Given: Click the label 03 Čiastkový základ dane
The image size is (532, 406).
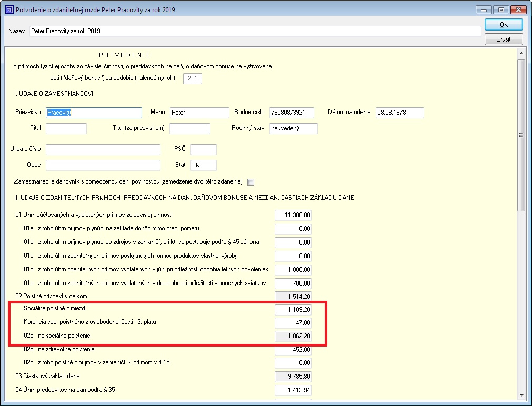Looking at the screenshot, I should (47, 376).
